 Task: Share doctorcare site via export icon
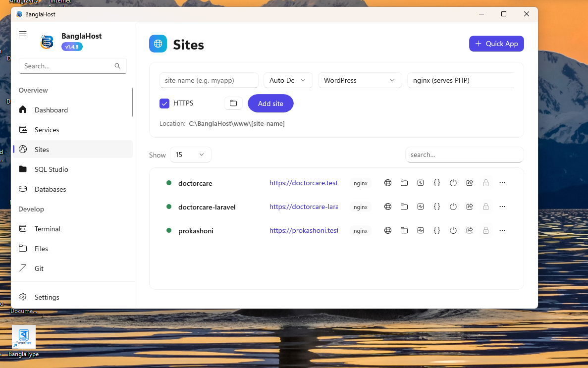click(470, 183)
